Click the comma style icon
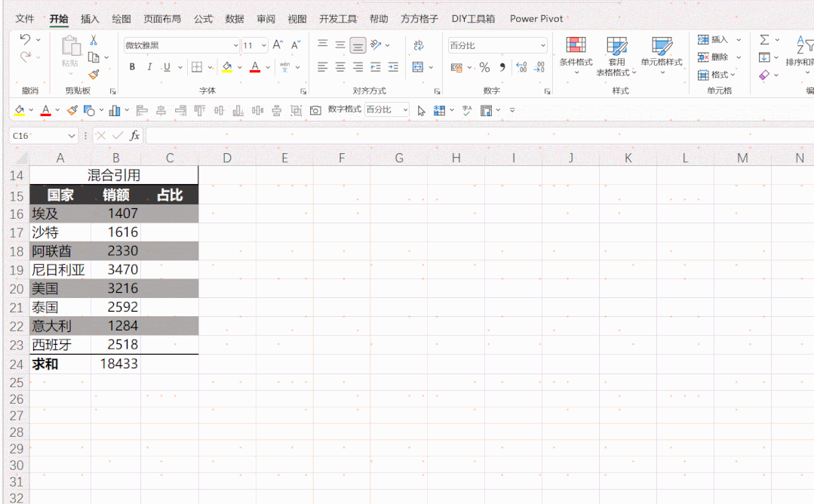 (x=502, y=67)
